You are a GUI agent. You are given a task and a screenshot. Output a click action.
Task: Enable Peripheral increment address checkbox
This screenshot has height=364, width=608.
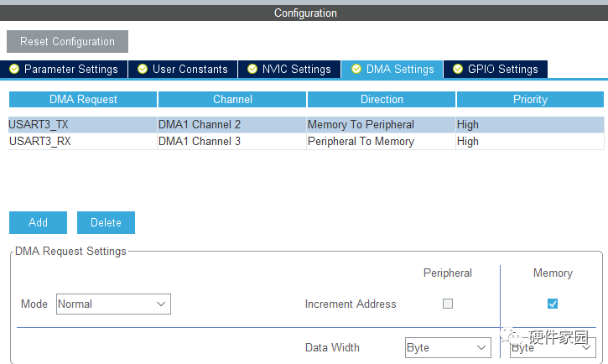tap(448, 304)
